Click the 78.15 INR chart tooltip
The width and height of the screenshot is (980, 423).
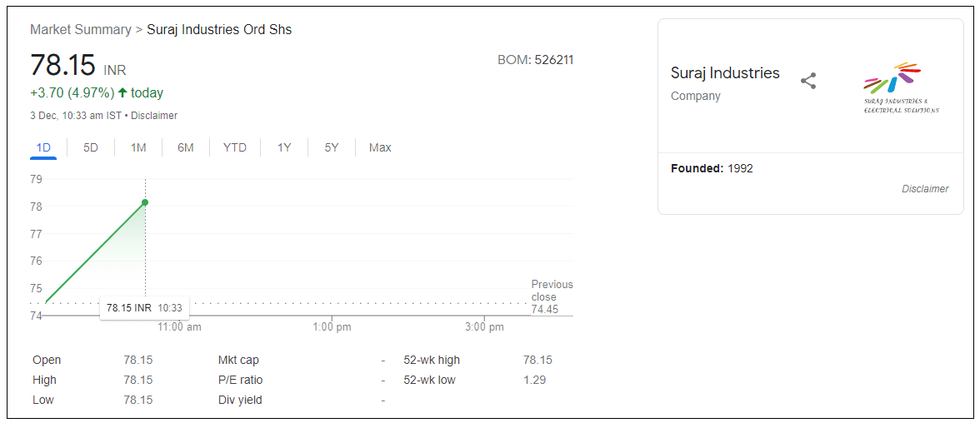(x=144, y=307)
